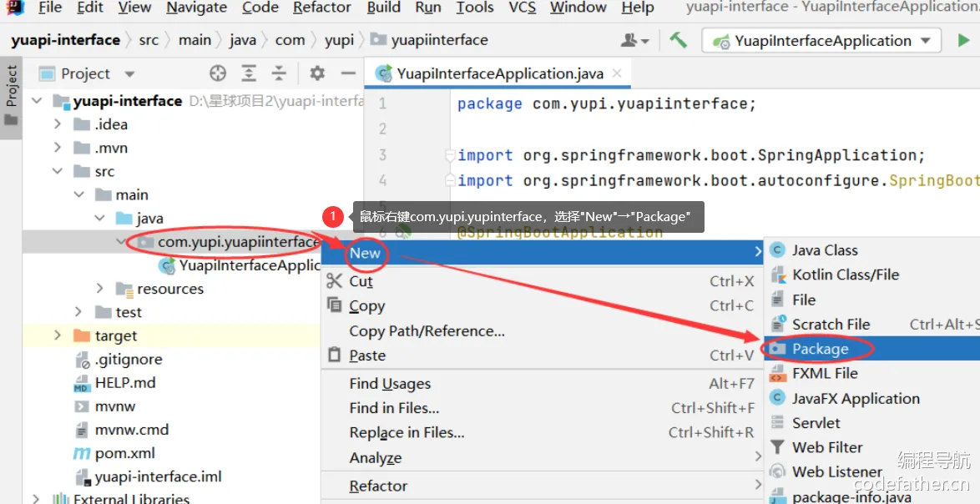Open the Run menu
Screen dimensions: 980x504
428,8
